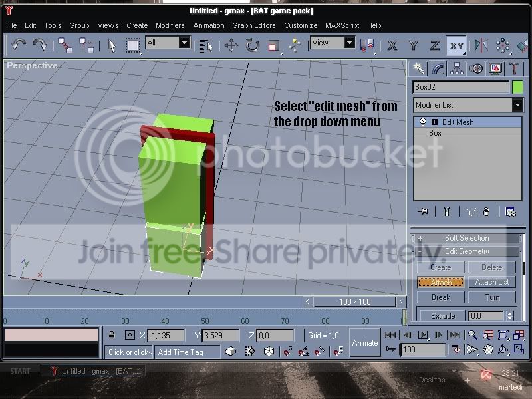532x399 pixels.
Task: Click the Delete button in Edit Geometry
Action: click(492, 267)
